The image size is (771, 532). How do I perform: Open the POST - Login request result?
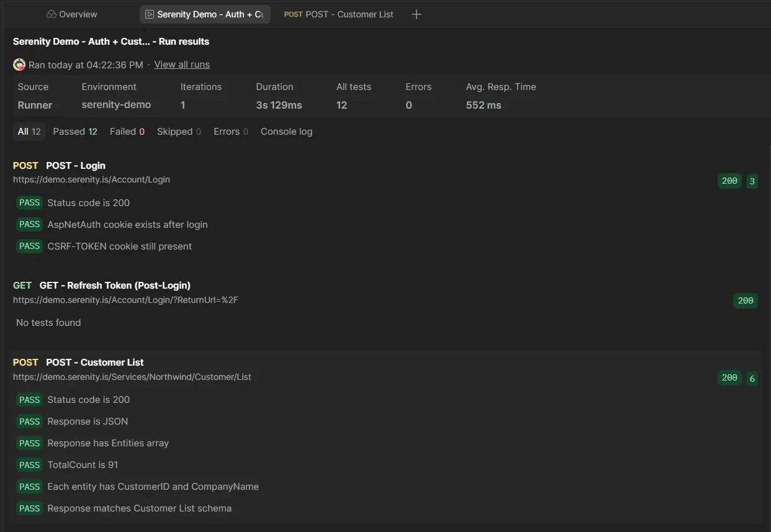click(76, 166)
